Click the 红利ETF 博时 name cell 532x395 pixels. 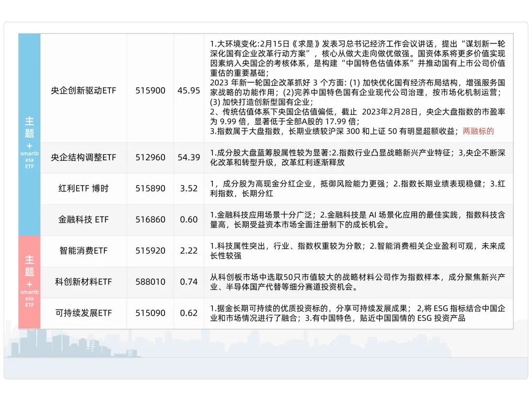coord(83,188)
